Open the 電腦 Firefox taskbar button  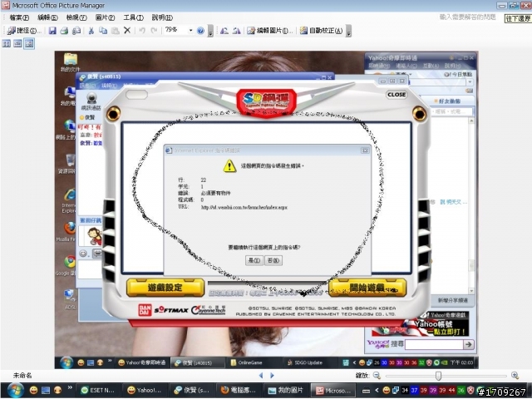click(x=238, y=391)
